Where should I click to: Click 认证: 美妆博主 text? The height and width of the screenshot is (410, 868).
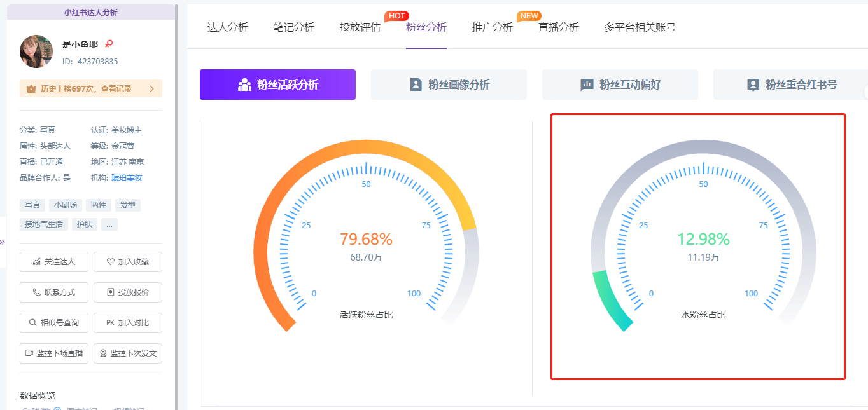116,130
